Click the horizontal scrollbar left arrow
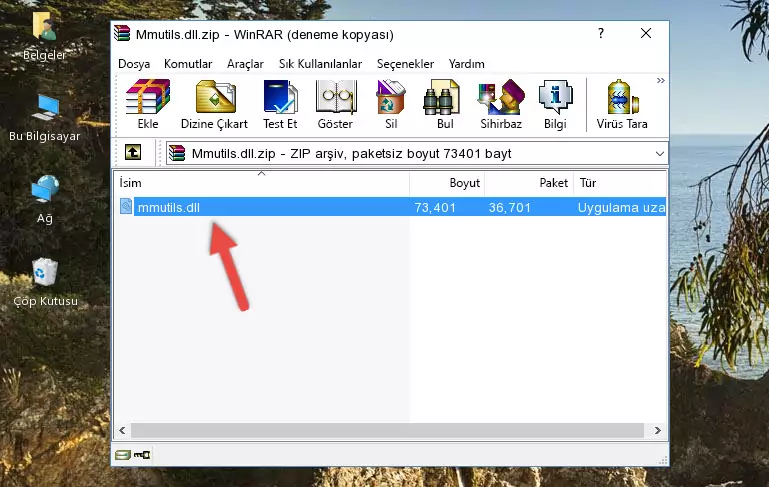 122,430
